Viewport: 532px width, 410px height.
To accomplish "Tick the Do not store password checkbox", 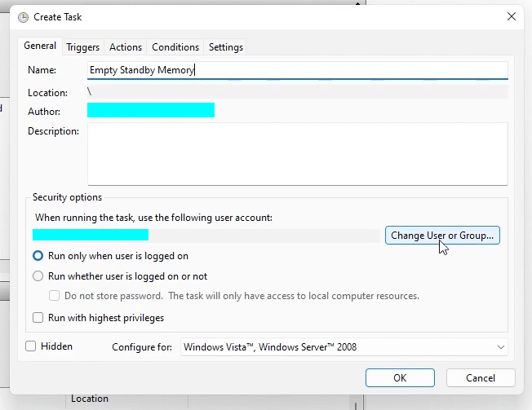I will (55, 296).
